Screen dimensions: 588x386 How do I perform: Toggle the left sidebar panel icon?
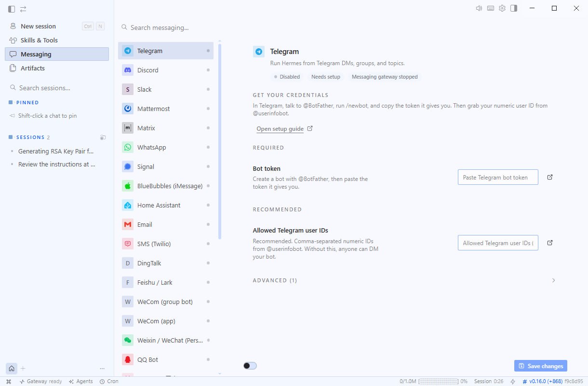pyautogui.click(x=12, y=9)
